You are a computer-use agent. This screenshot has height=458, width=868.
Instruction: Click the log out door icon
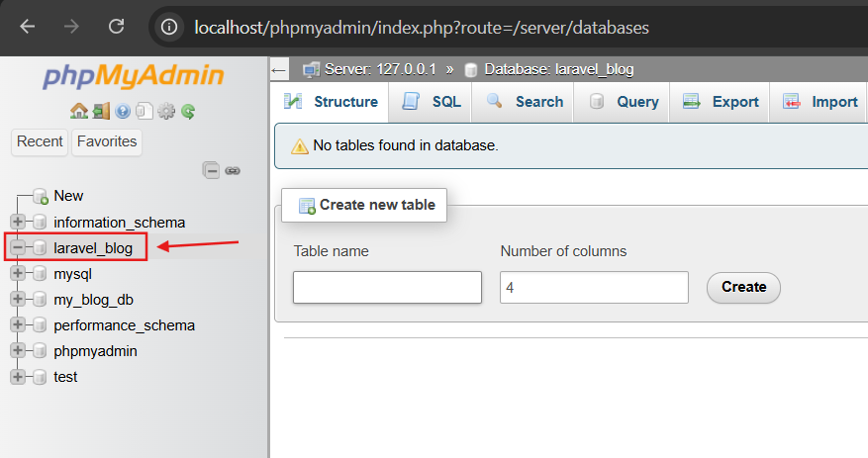pyautogui.click(x=101, y=111)
